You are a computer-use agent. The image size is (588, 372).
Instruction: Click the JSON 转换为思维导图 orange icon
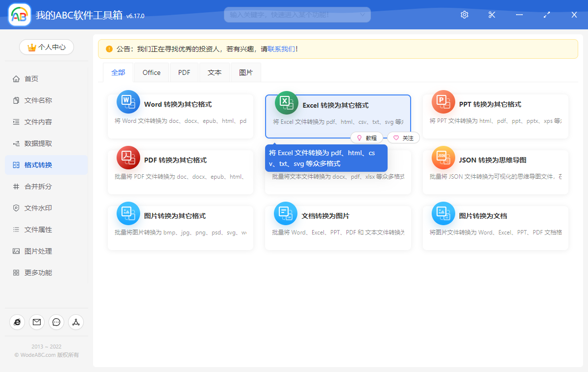(x=443, y=158)
